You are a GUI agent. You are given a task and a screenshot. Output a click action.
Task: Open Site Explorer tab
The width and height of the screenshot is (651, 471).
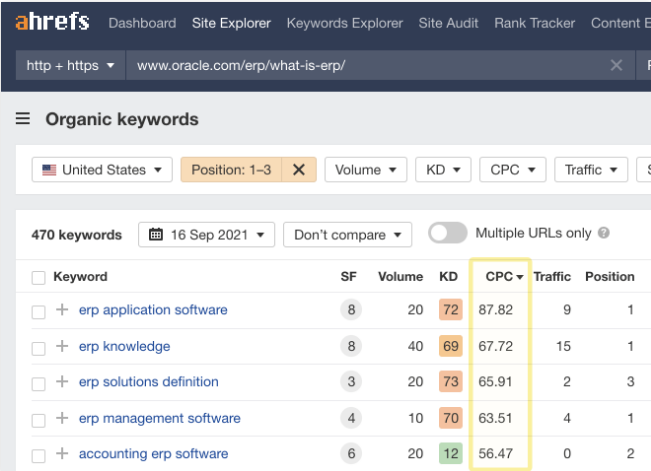(x=231, y=23)
